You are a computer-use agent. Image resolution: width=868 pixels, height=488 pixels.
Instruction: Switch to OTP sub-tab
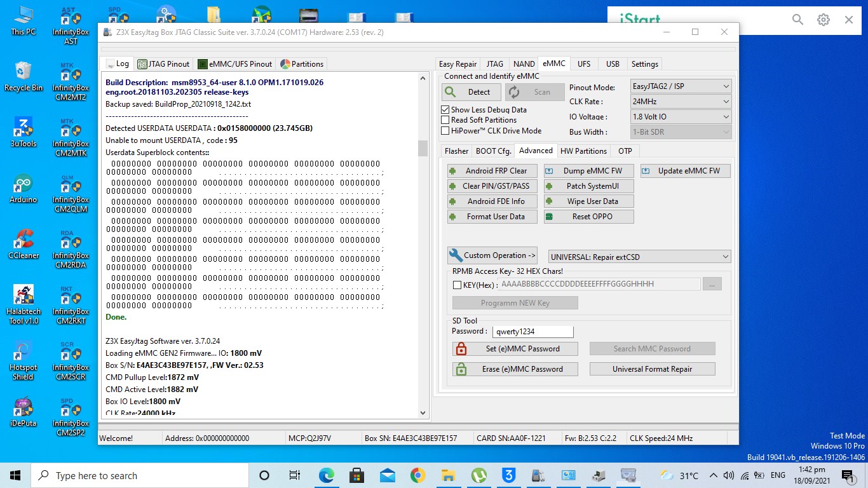[x=625, y=151]
